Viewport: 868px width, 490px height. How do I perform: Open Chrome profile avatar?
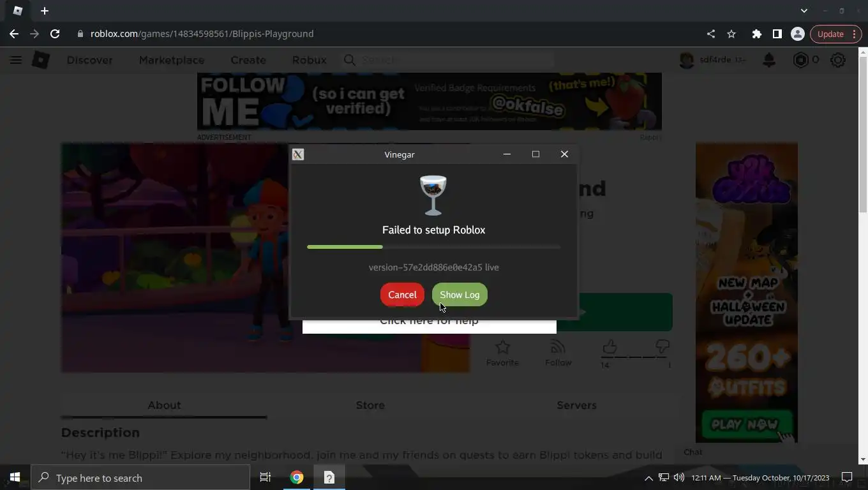click(x=797, y=34)
